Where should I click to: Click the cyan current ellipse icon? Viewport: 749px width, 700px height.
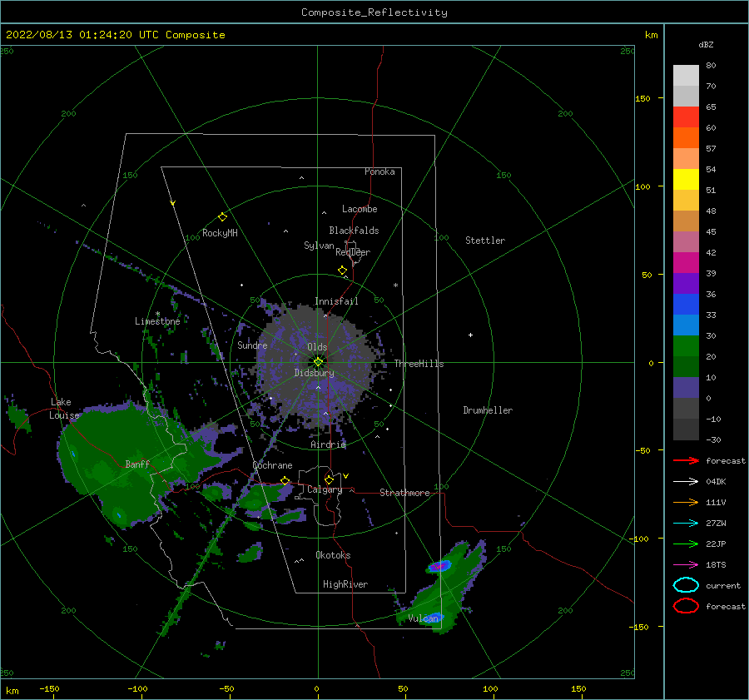pos(686,585)
